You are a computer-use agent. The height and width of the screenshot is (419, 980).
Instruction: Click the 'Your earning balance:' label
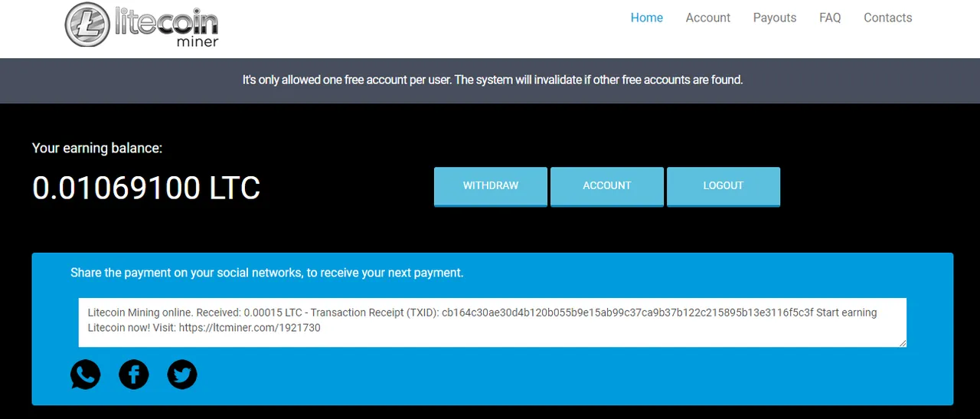click(97, 149)
